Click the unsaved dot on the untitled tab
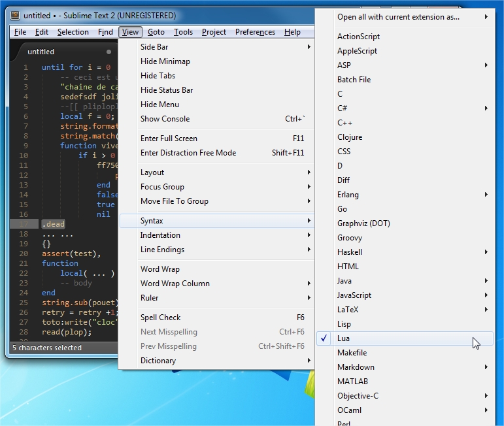Screen dimensions: 504x426 pos(109,52)
